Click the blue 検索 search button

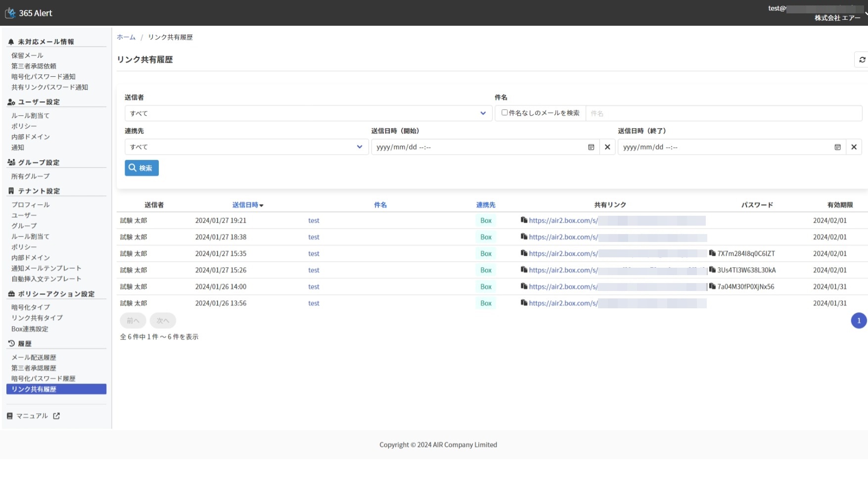141,168
